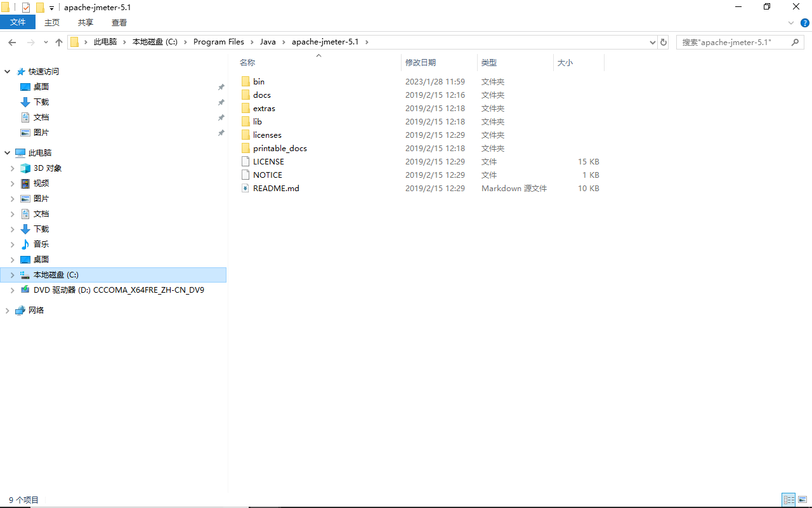Click the Forward navigation arrow
812x508 pixels.
tap(30, 42)
